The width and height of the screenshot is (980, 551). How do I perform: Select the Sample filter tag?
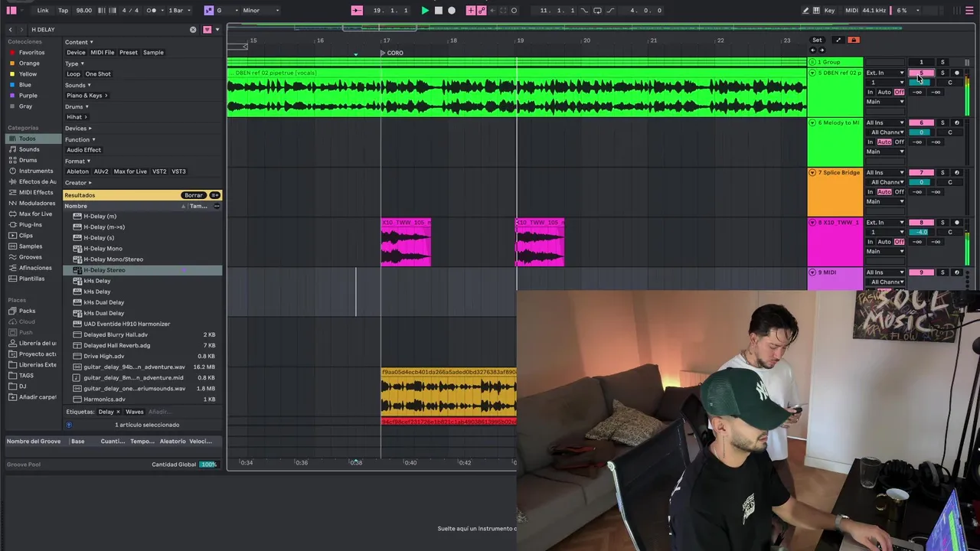tap(153, 52)
